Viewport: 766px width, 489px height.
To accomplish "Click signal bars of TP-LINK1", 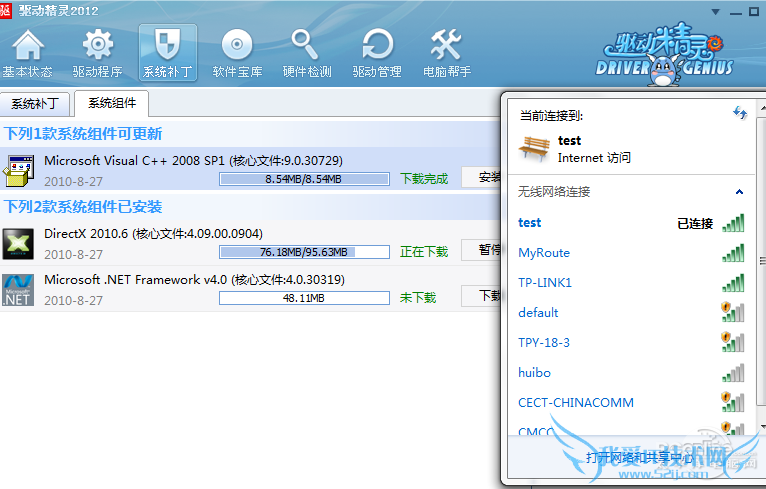I will pyautogui.click(x=733, y=283).
